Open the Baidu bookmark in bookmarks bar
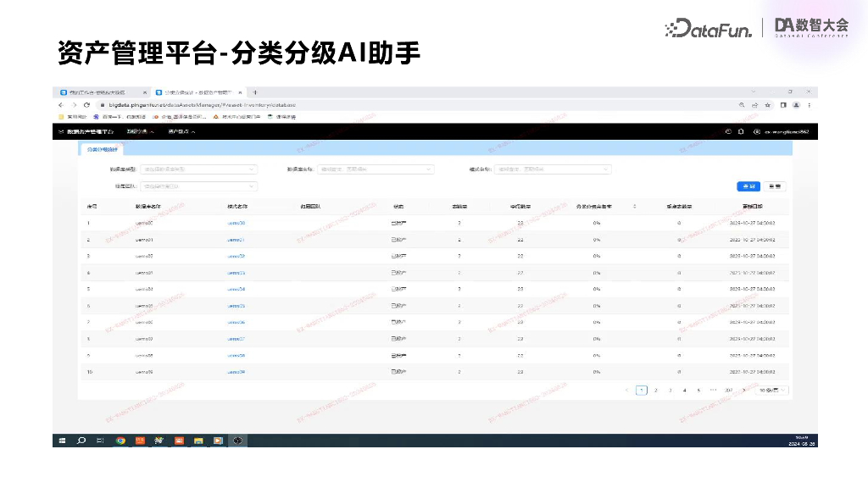 (x=120, y=117)
